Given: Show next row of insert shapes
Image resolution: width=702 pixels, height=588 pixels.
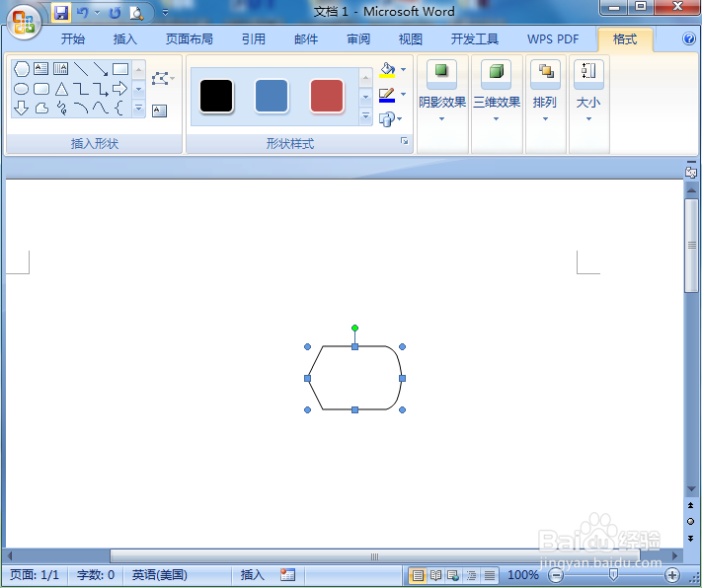Looking at the screenshot, I should click(x=139, y=89).
